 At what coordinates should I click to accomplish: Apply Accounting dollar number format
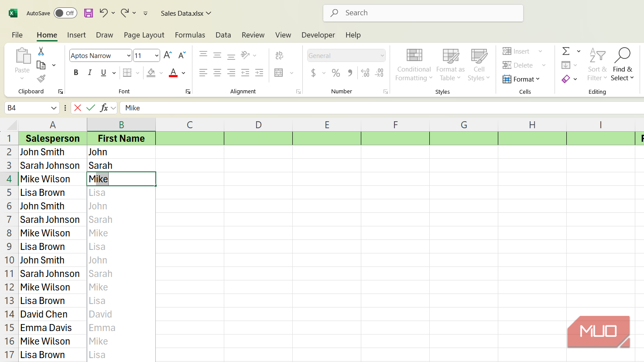[313, 73]
